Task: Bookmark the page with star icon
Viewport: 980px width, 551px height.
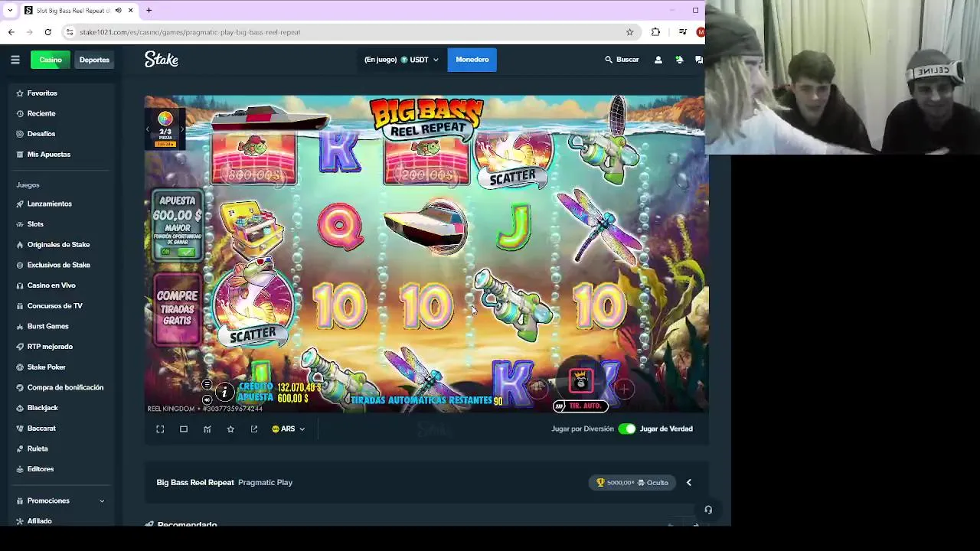Action: 630,32
